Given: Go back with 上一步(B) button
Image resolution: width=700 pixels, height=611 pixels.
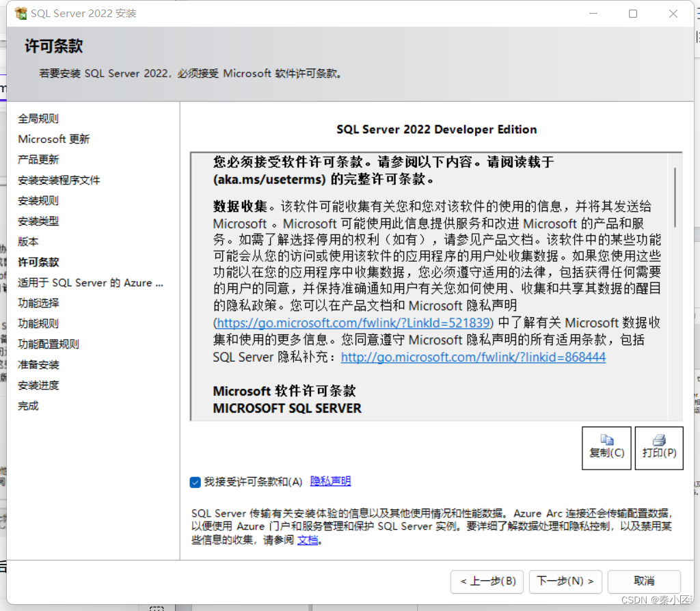Looking at the screenshot, I should point(487,582).
